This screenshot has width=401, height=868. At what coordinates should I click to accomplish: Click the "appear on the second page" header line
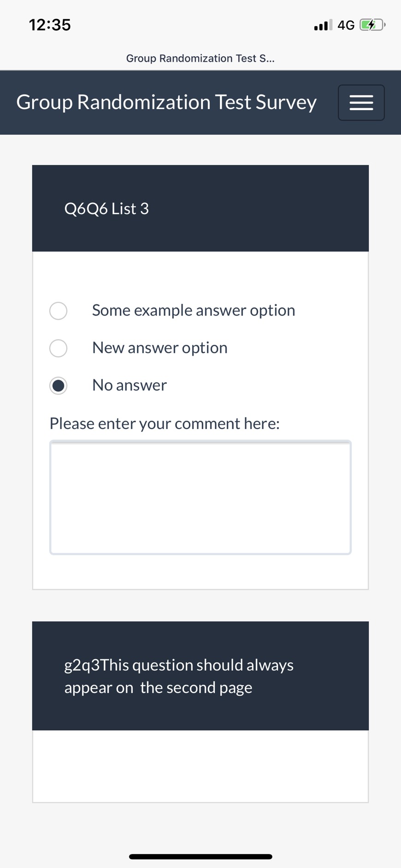(x=158, y=688)
